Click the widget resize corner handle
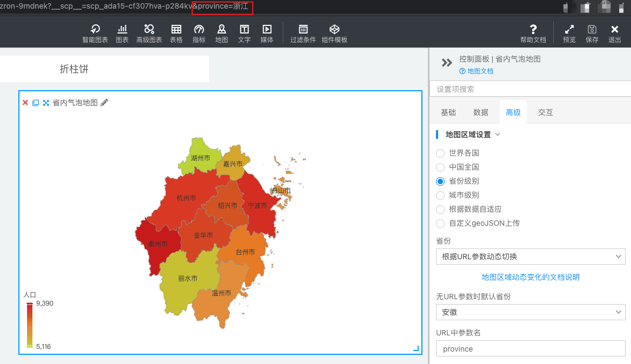 pyautogui.click(x=416, y=348)
